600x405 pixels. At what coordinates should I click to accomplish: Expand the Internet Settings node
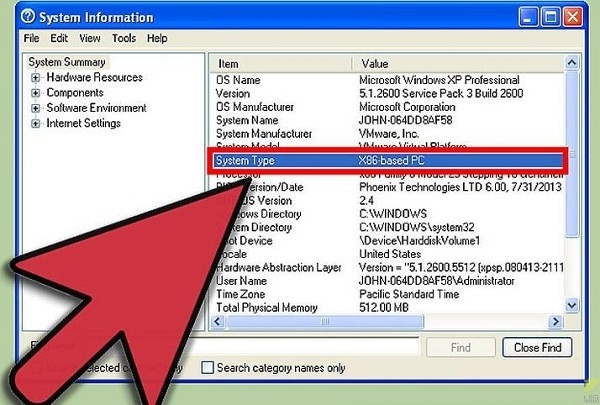tap(36, 124)
